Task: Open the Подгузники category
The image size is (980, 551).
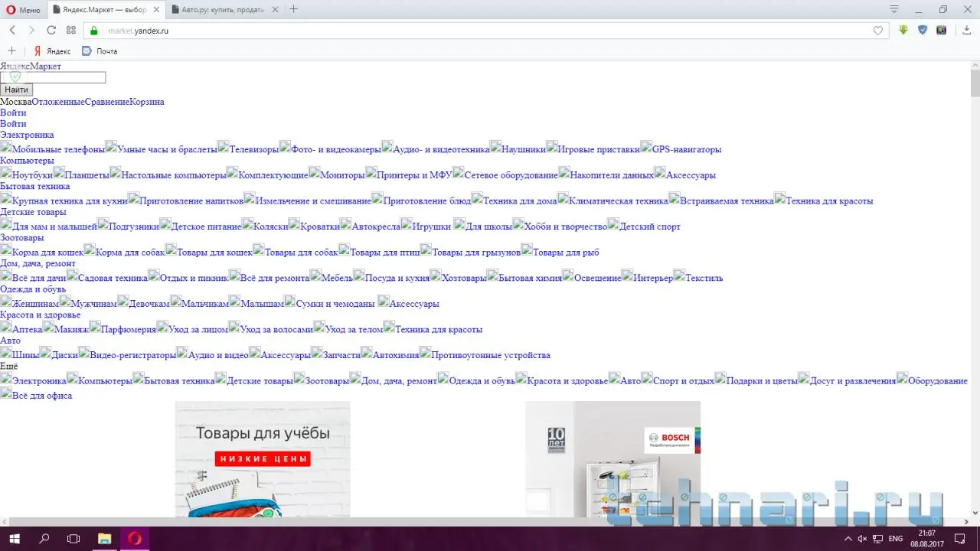Action: [134, 227]
